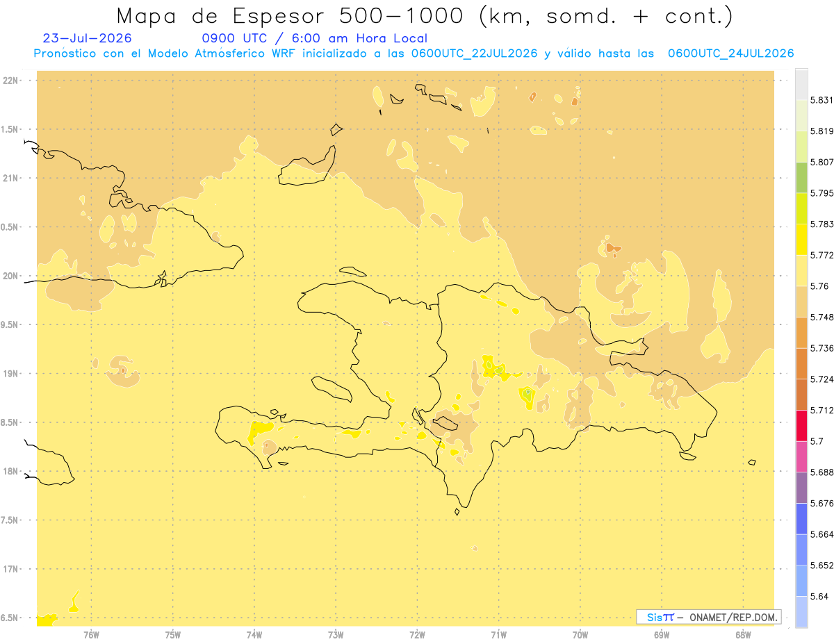The image size is (834, 644).
Task: Pick the dark blue swatch between 5.664 and 5.676
Action: 801,518
